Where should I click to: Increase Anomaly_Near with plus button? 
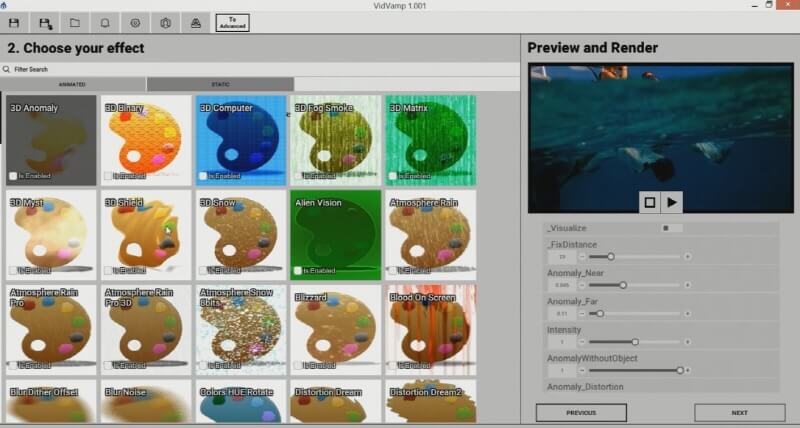point(688,285)
